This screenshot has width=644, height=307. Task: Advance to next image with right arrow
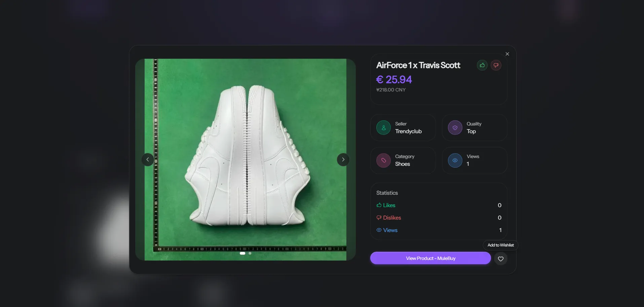pyautogui.click(x=343, y=159)
